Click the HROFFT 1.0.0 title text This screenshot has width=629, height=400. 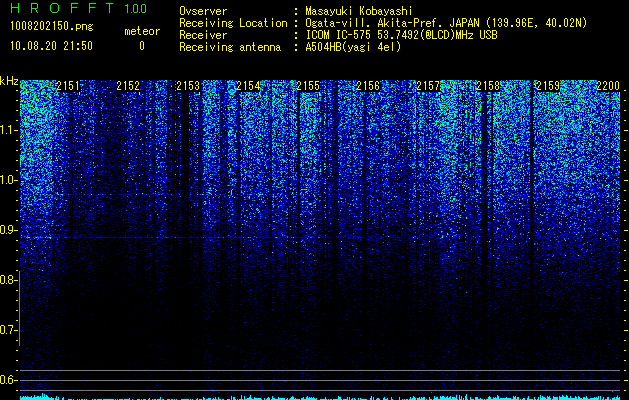point(79,8)
